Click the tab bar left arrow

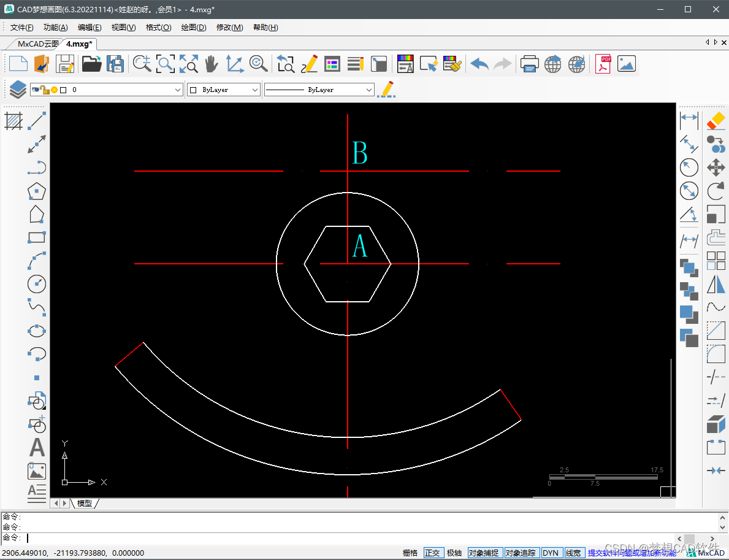(708, 42)
